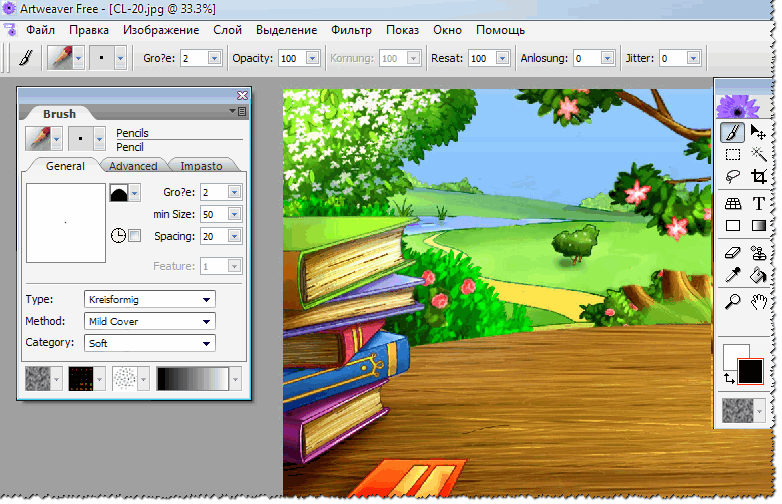Expand the Gro?e dropdown in options bar
Viewport: 782px width, 504px height.
[214, 58]
